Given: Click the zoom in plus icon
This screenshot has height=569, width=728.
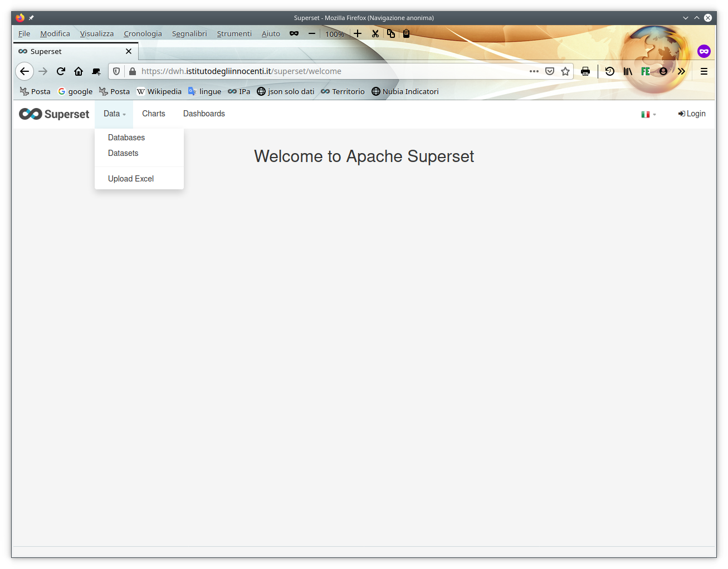Looking at the screenshot, I should 358,33.
